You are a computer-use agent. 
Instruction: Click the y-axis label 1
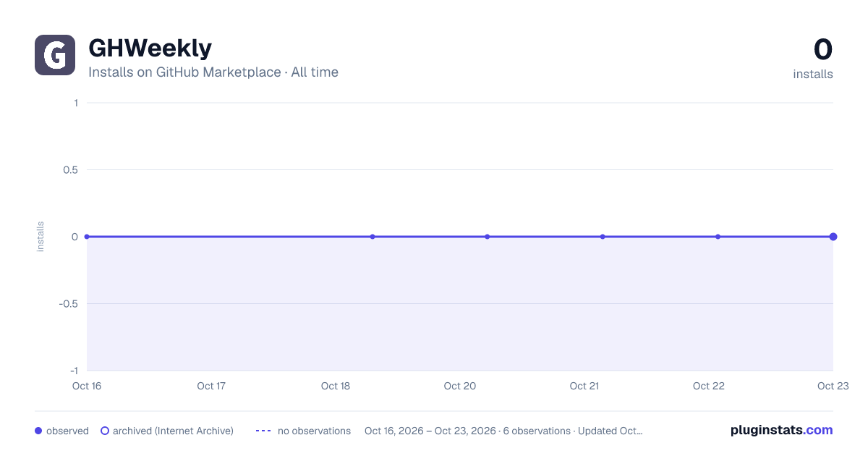(76, 103)
